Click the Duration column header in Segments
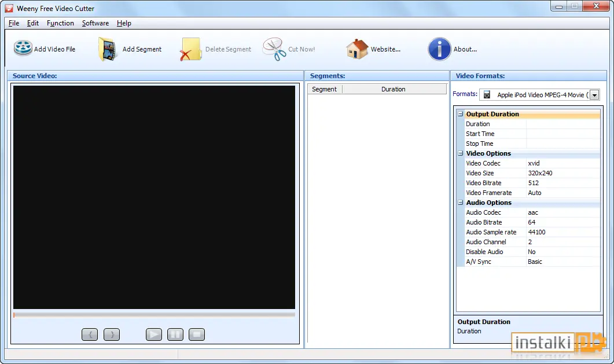614x364 pixels. 394,89
